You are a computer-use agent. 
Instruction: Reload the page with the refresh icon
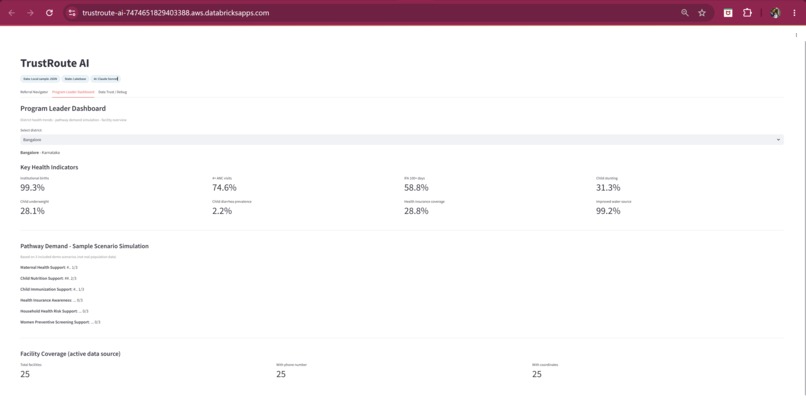pyautogui.click(x=49, y=13)
